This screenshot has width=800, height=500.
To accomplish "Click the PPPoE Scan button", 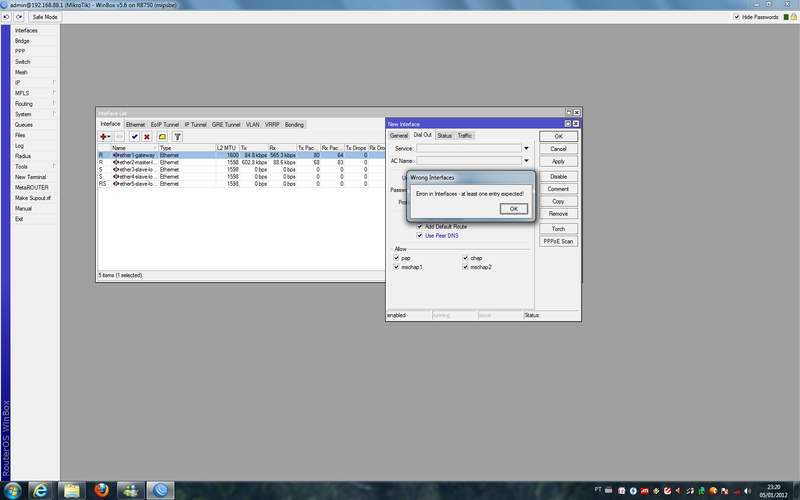I will [558, 241].
